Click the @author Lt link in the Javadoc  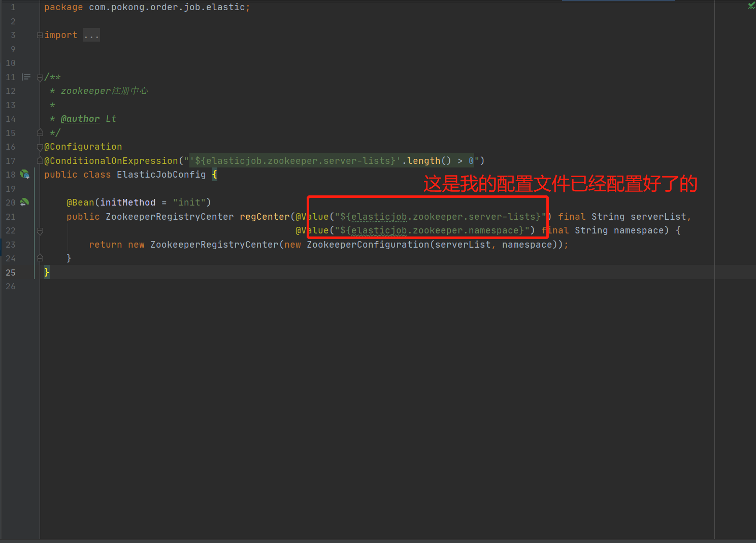coord(80,118)
